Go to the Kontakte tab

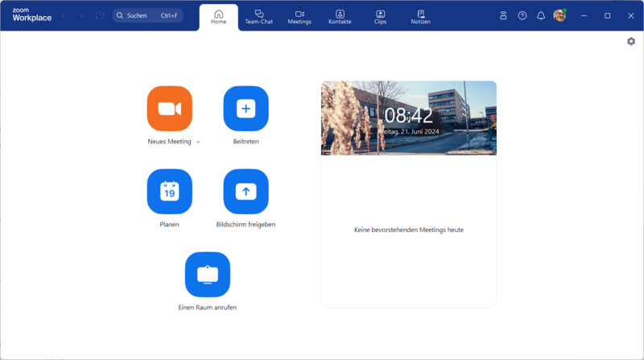click(x=340, y=17)
